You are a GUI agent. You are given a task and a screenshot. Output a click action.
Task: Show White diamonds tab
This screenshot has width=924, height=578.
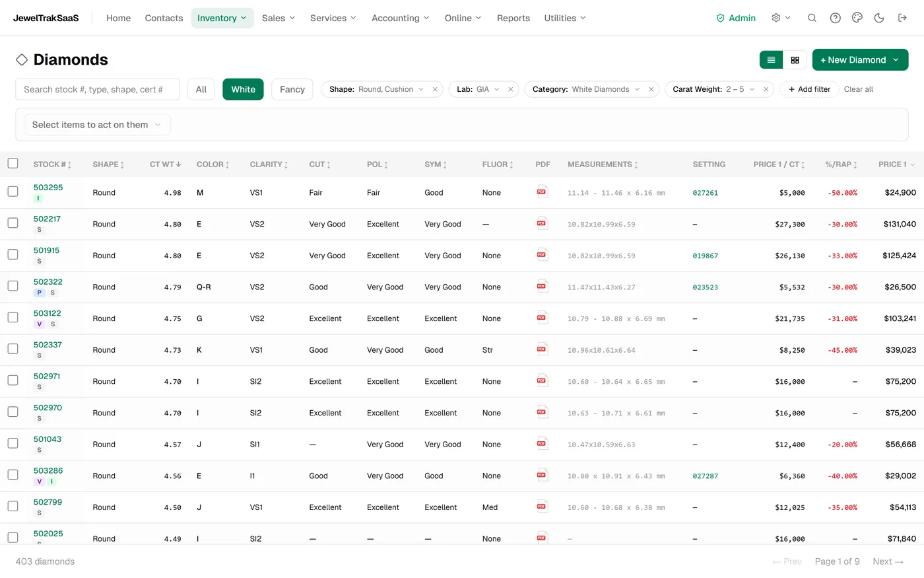[x=243, y=89]
